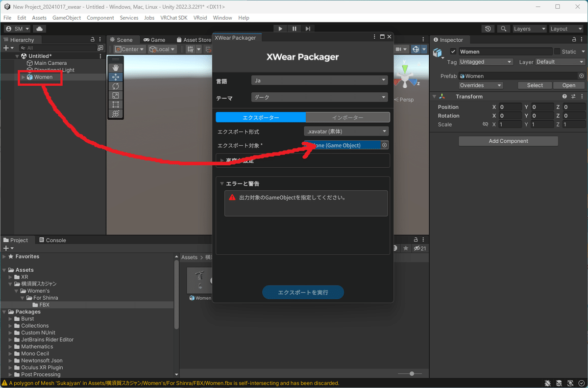Viewport: 588px width, 388px height.
Task: Open the VRChat SDK menu
Action: 173,18
